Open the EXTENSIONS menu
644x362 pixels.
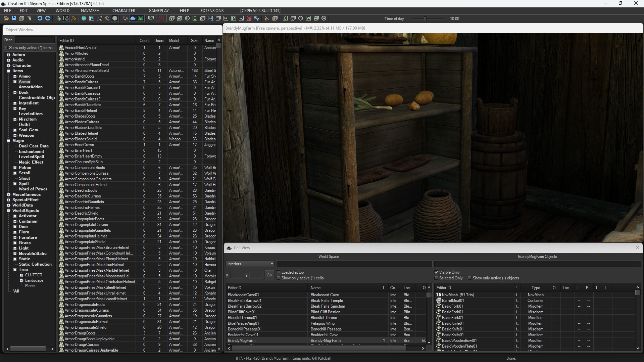[212, 11]
